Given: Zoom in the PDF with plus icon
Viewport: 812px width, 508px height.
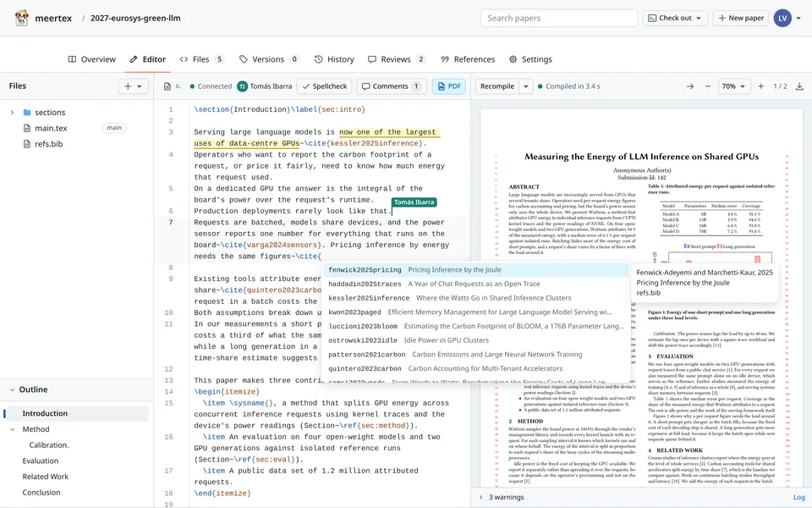Looking at the screenshot, I should (x=760, y=86).
